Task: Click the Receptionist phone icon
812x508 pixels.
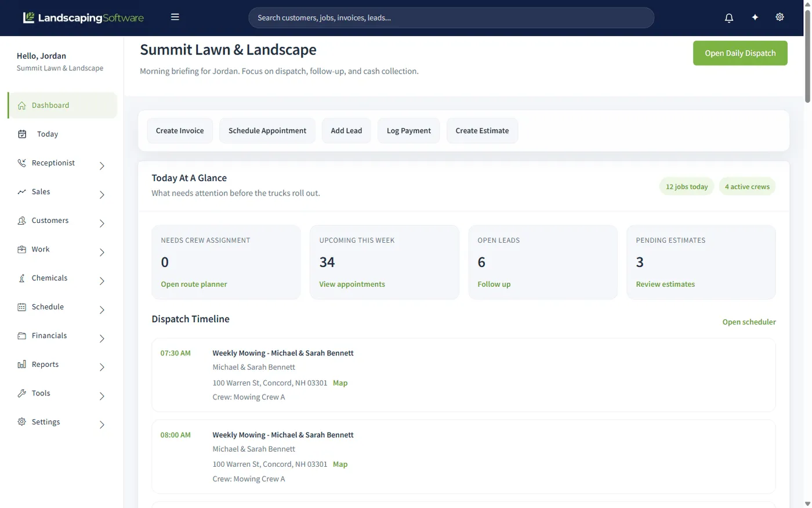Action: click(x=22, y=163)
